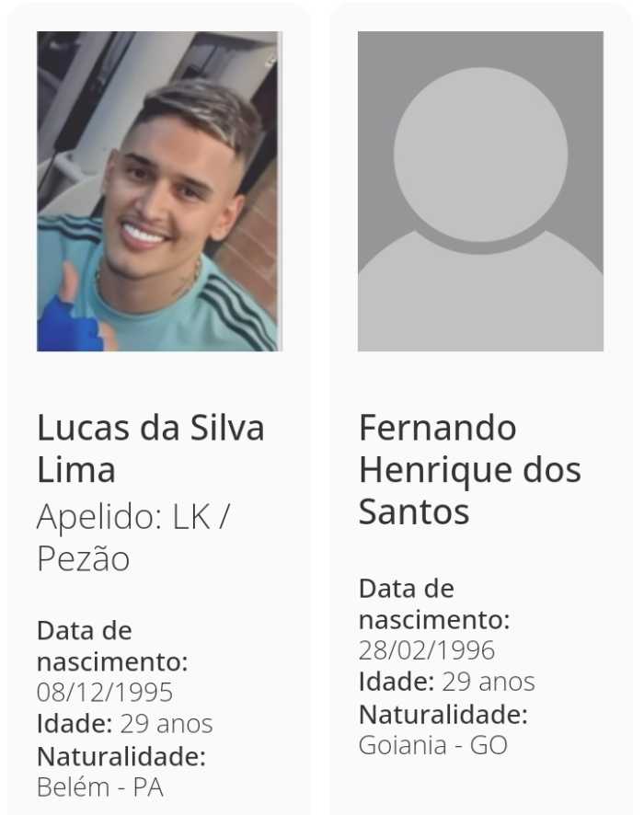This screenshot has height=815, width=644.
Task: Click the Idade label on Fernando's card
Action: click(396, 683)
